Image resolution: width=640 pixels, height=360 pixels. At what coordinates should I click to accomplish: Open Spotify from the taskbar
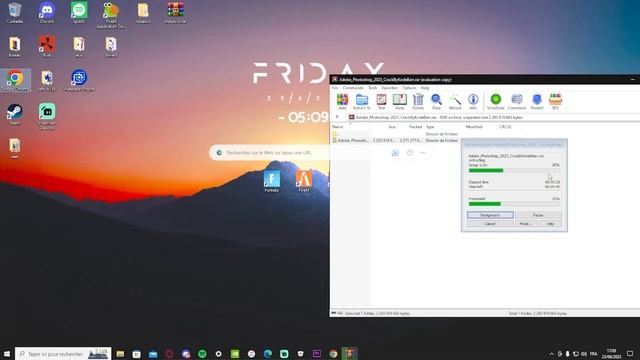click(x=202, y=354)
